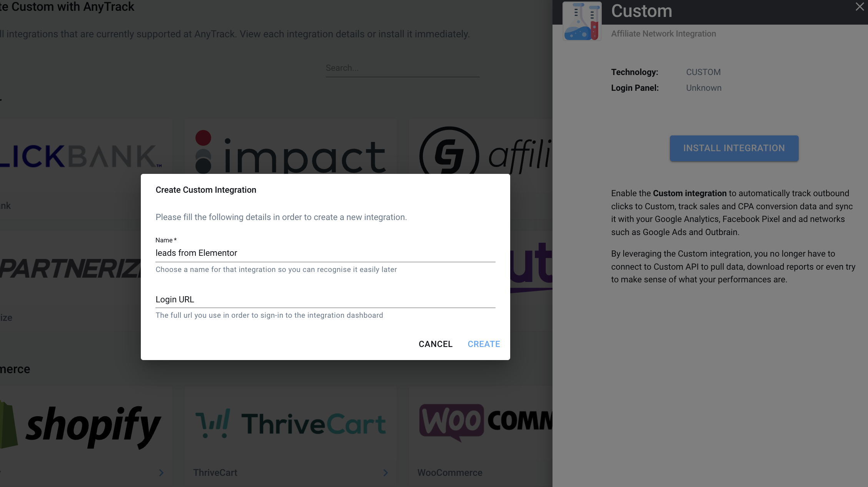Image resolution: width=868 pixels, height=487 pixels.
Task: Click the Search integrations field
Action: (x=402, y=68)
